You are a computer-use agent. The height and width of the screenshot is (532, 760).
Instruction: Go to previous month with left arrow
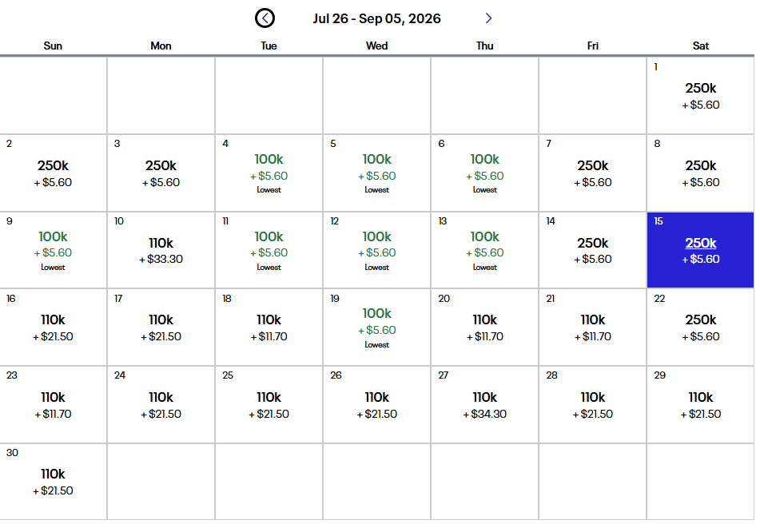tap(265, 18)
